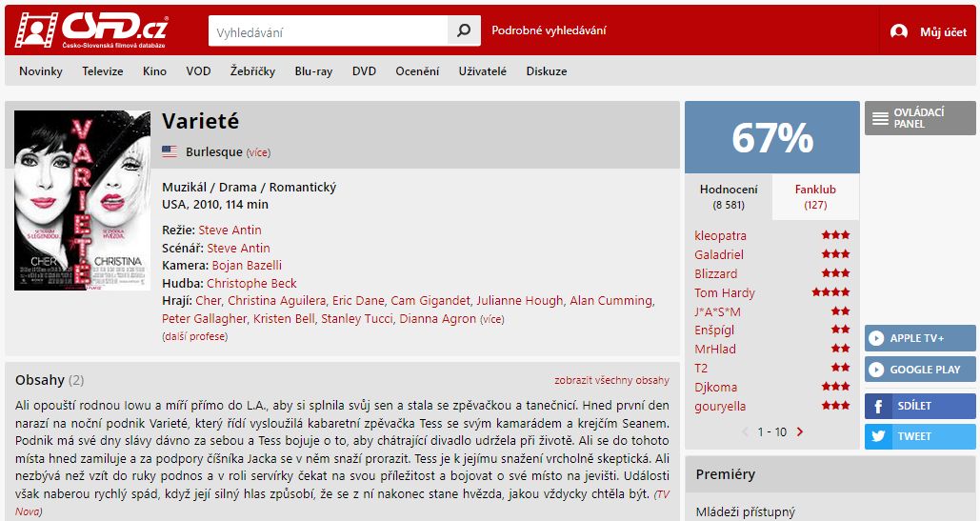980x521 pixels.
Task: Open the Varieté movie poster
Action: click(83, 201)
